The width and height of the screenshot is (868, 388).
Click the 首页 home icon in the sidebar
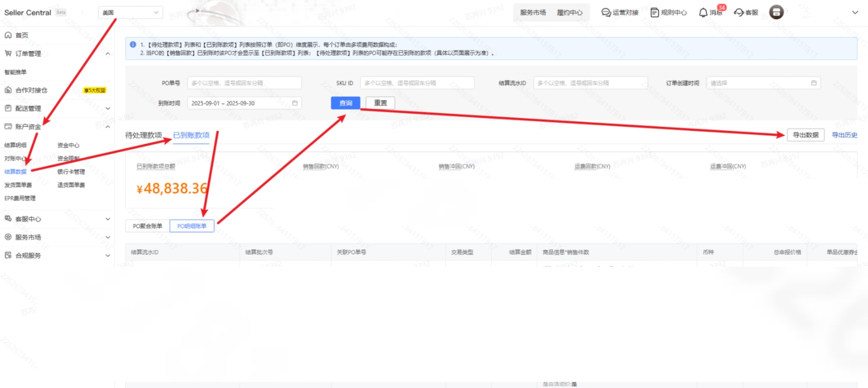(x=8, y=35)
